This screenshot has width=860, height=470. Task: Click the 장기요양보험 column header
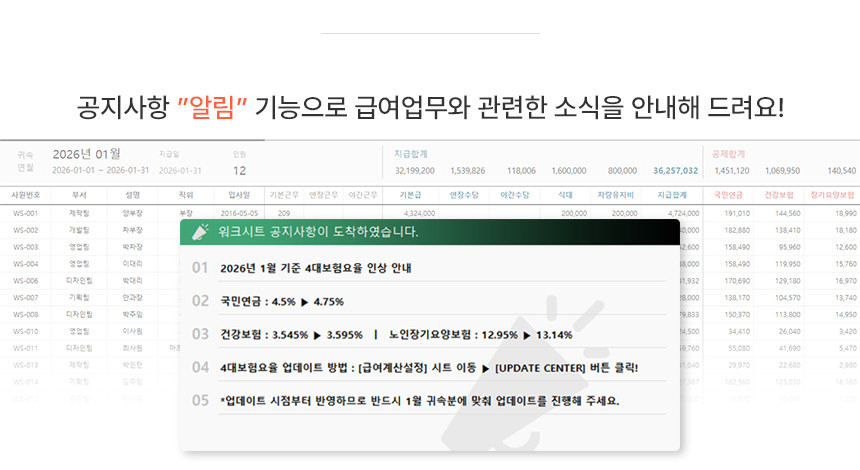[833, 195]
